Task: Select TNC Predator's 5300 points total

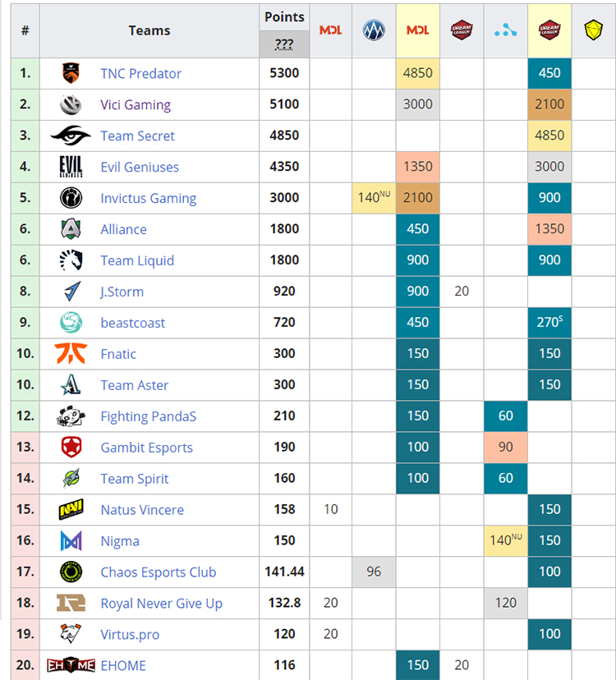Action: 284,73
